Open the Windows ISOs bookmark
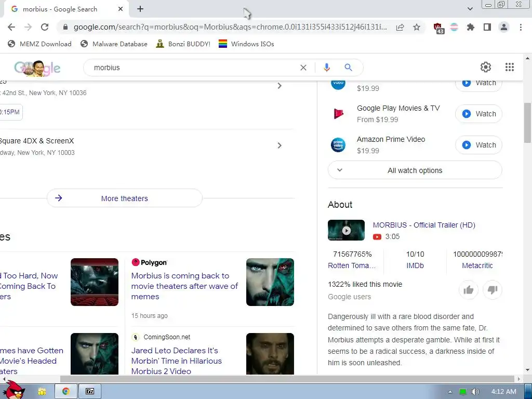Image resolution: width=532 pixels, height=399 pixels. (x=246, y=44)
